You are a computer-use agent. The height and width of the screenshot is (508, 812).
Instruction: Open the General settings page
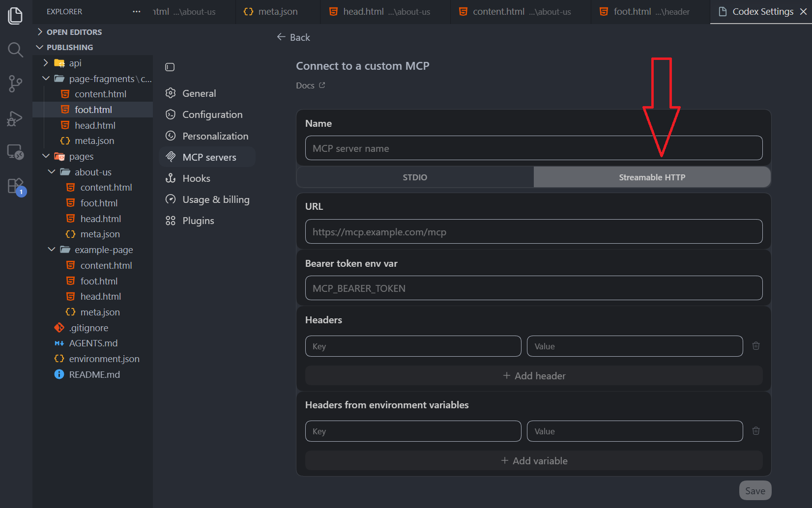(207, 93)
